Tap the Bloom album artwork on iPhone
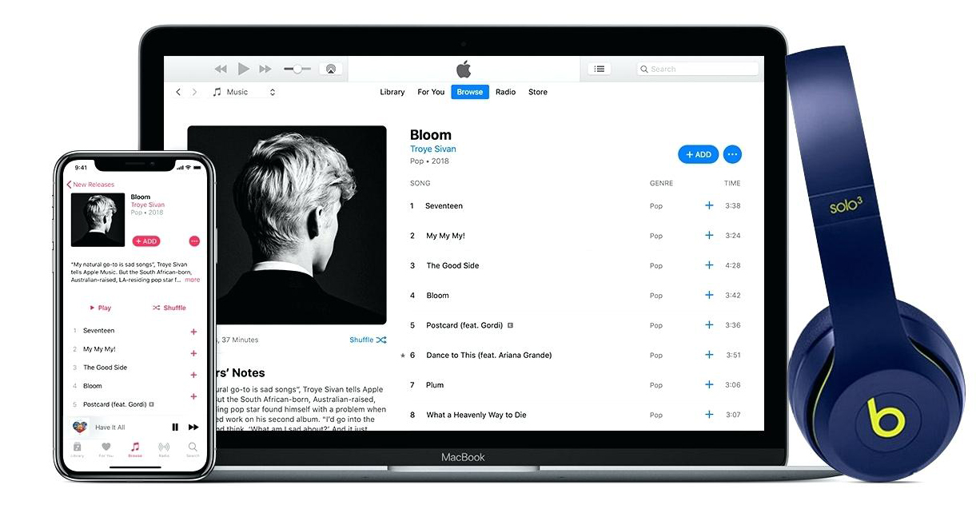Viewport: 980px width, 513px height. (x=98, y=220)
